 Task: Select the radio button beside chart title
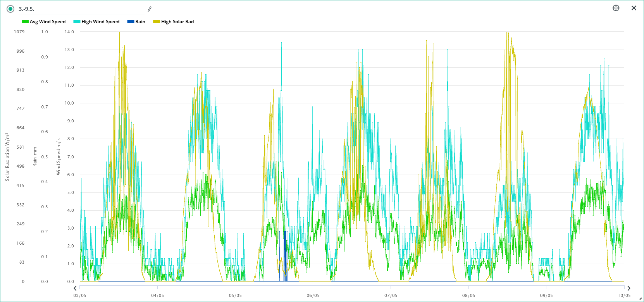pos(10,9)
